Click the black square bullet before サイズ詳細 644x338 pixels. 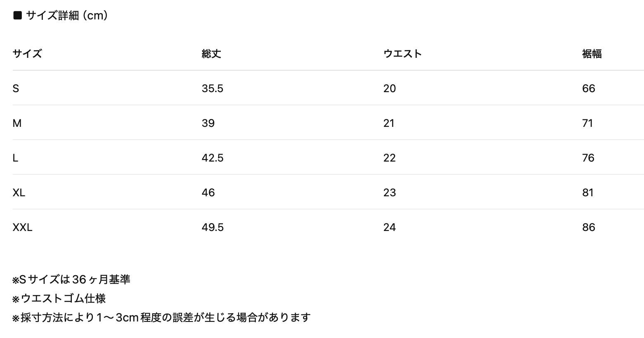click(17, 16)
